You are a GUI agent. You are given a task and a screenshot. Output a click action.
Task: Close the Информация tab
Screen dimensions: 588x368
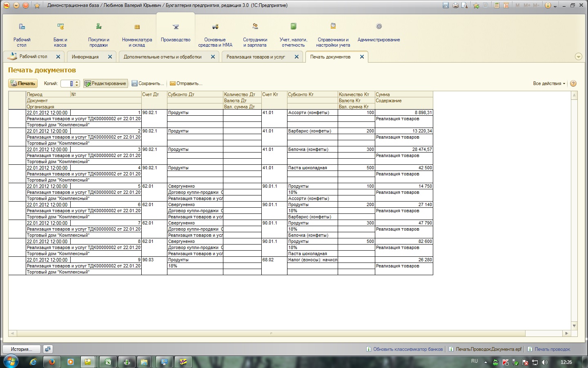click(110, 57)
